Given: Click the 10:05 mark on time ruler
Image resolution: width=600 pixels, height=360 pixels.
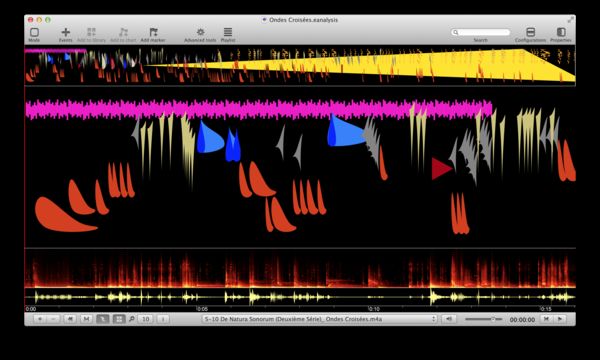Looking at the screenshot, I should (x=202, y=309).
